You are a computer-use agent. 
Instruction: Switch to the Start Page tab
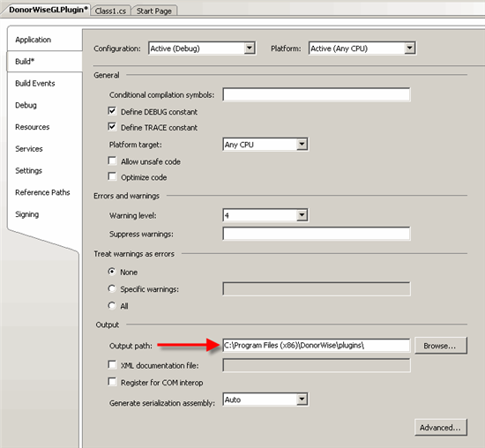154,11
